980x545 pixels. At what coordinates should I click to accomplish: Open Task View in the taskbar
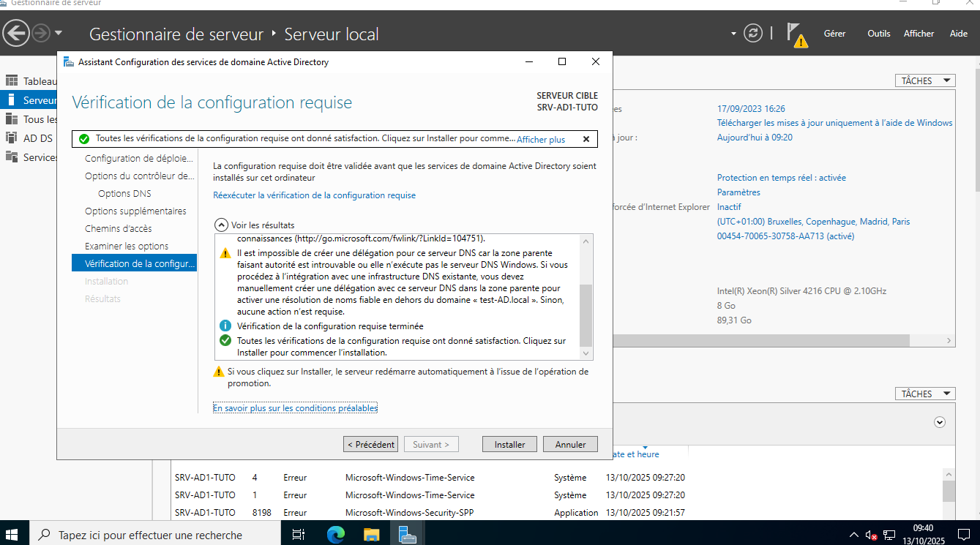point(299,535)
